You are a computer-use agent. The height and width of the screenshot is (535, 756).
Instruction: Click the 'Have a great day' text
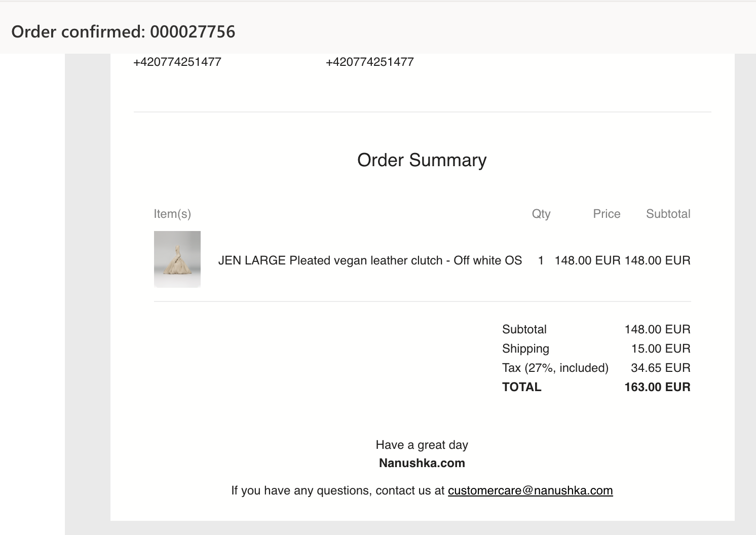click(x=422, y=445)
